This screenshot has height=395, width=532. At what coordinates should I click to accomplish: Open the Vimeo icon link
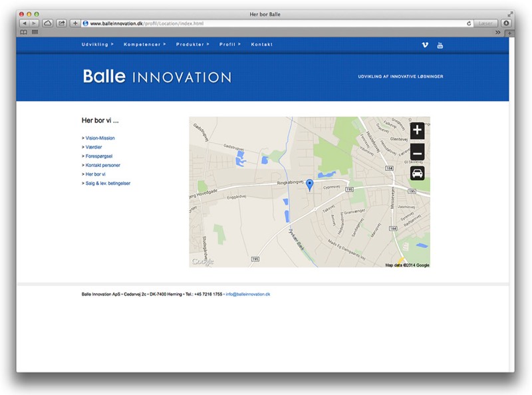425,45
